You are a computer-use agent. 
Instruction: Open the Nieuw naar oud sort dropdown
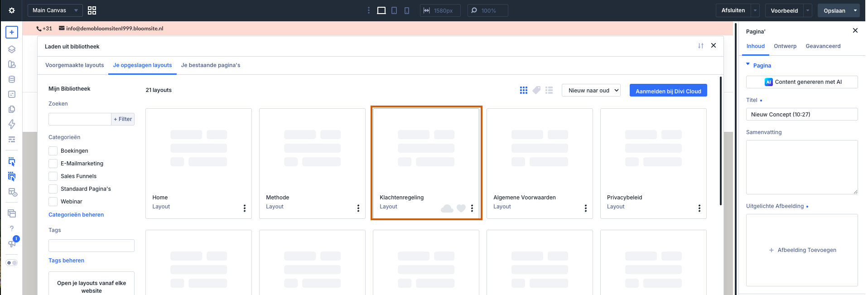click(x=591, y=91)
